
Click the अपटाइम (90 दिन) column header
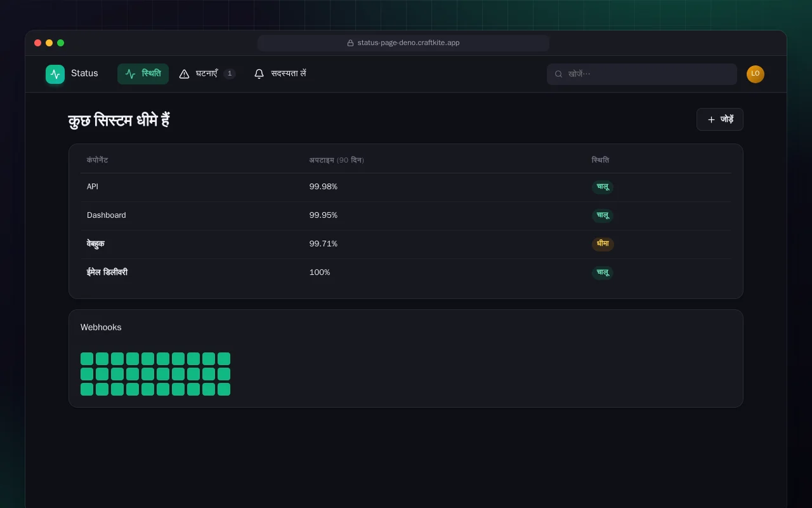click(x=337, y=160)
